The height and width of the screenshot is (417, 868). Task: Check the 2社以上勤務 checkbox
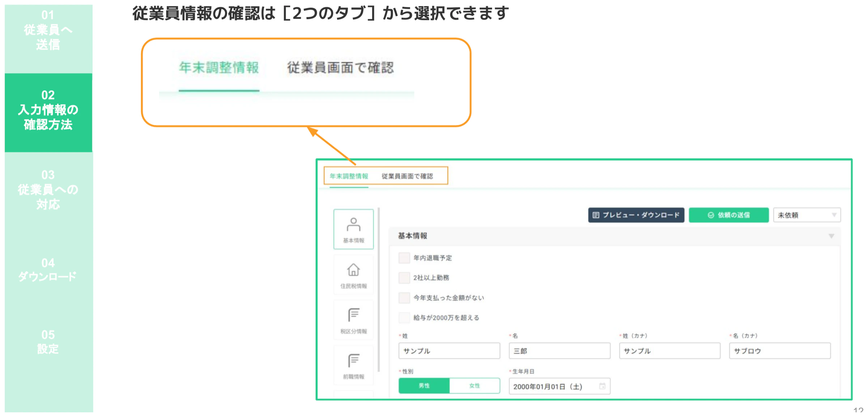click(404, 278)
